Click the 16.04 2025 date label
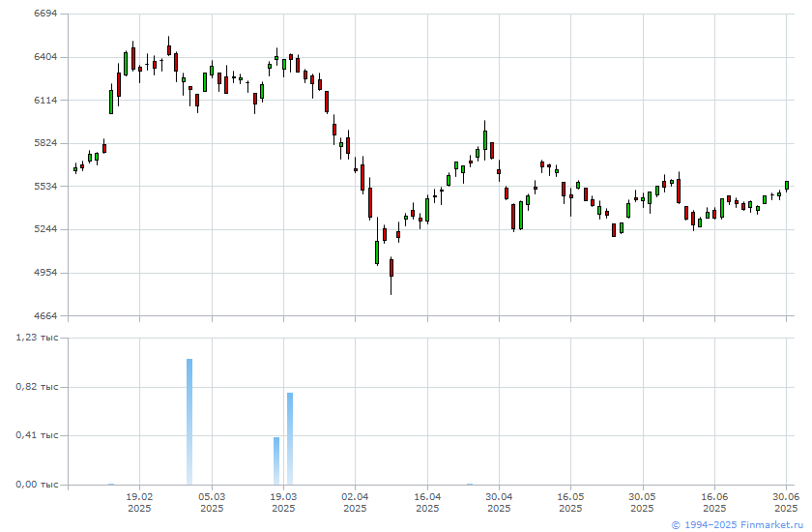The image size is (812, 532). pos(427,502)
